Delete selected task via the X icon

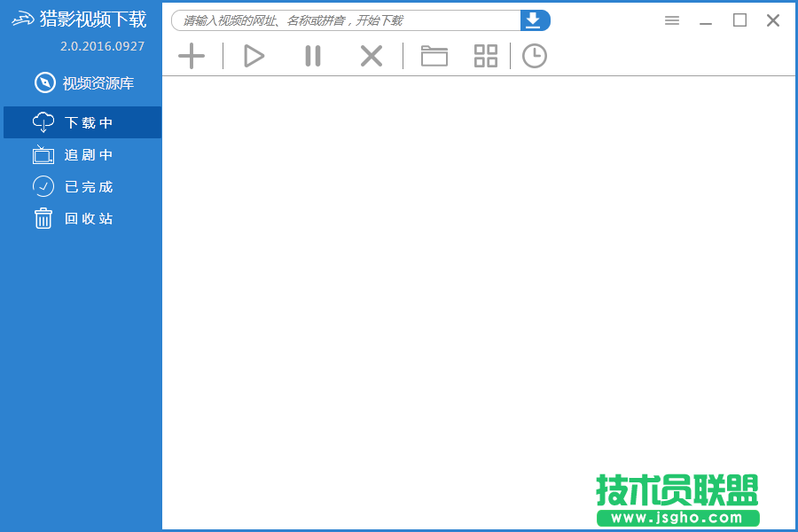371,56
